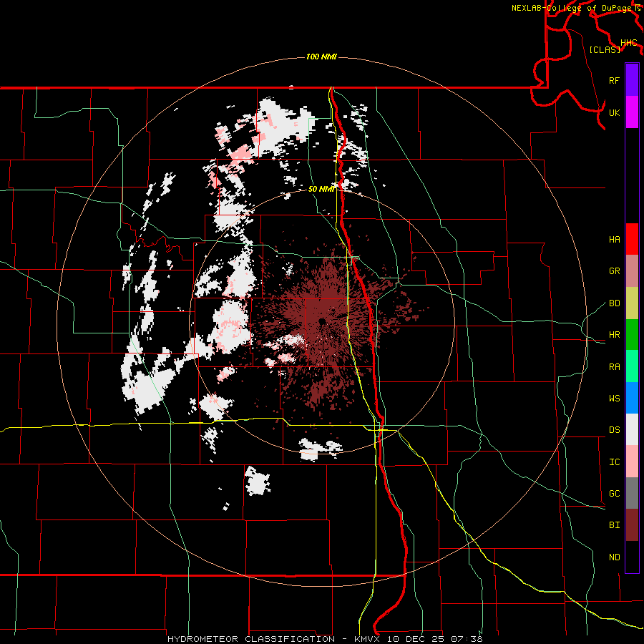The height and width of the screenshot is (644, 644).
Task: Click the IC pink legend swatch
Action: point(632,462)
